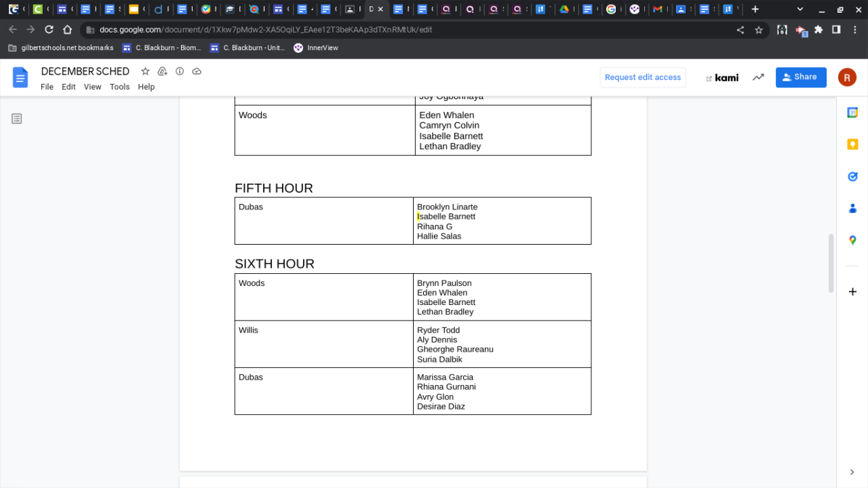Click Avry Glon name
This screenshot has height=488, width=868.
pos(435,397)
